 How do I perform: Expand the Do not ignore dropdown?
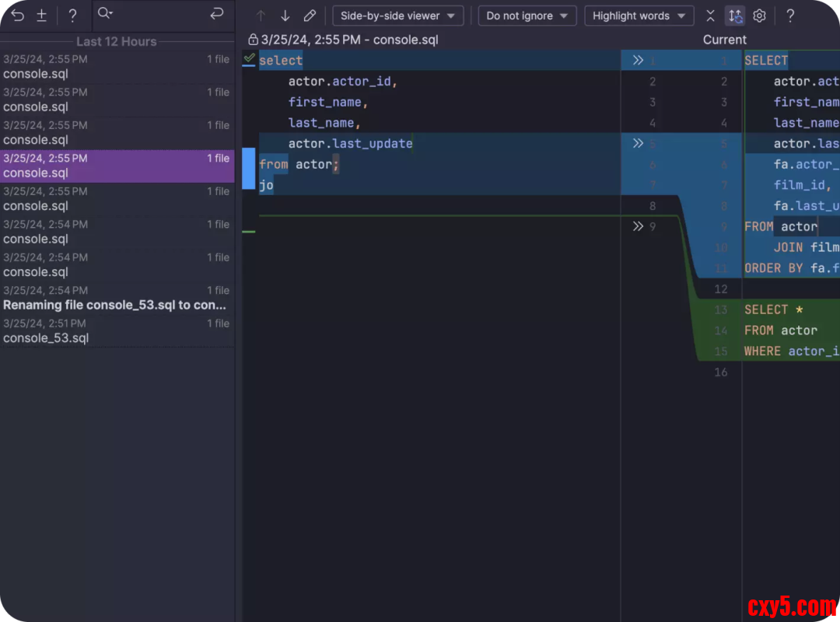[527, 16]
